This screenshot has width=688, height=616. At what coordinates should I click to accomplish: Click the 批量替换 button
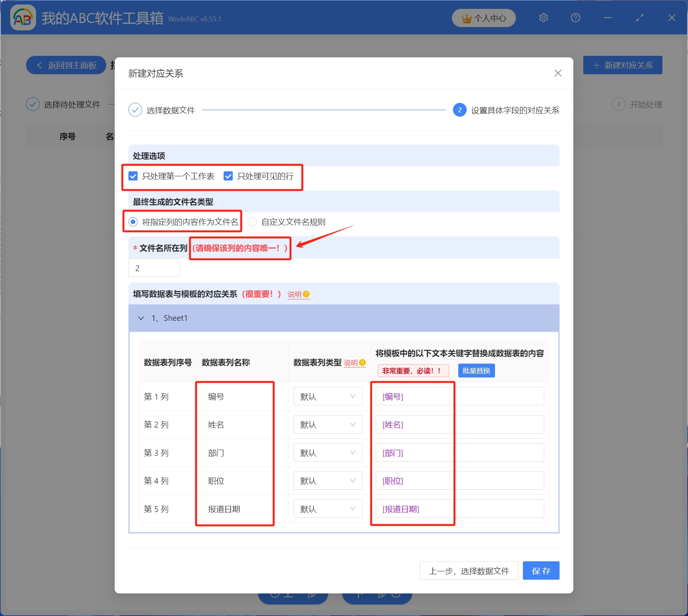click(476, 370)
